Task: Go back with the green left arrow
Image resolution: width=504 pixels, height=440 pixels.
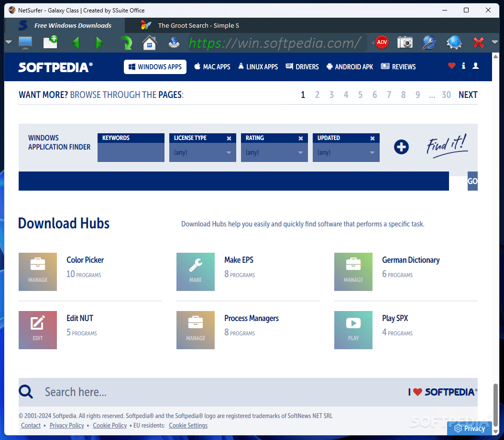Action: [x=75, y=43]
